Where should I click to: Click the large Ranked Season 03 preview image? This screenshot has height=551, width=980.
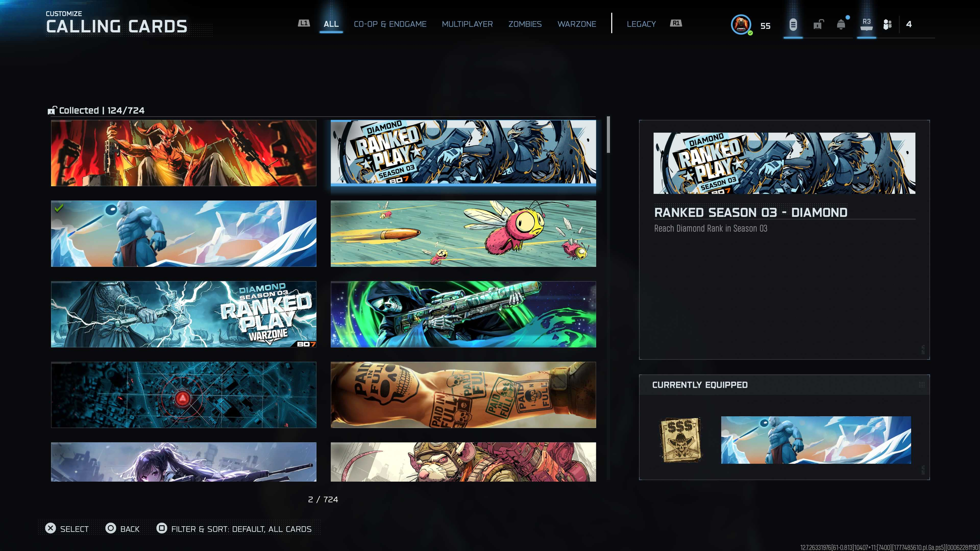[785, 163]
